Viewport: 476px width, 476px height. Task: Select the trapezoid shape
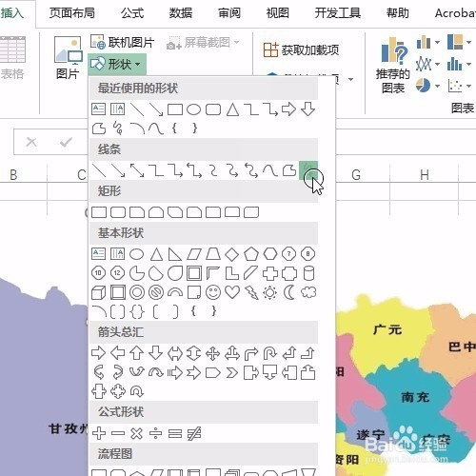[x=213, y=254]
